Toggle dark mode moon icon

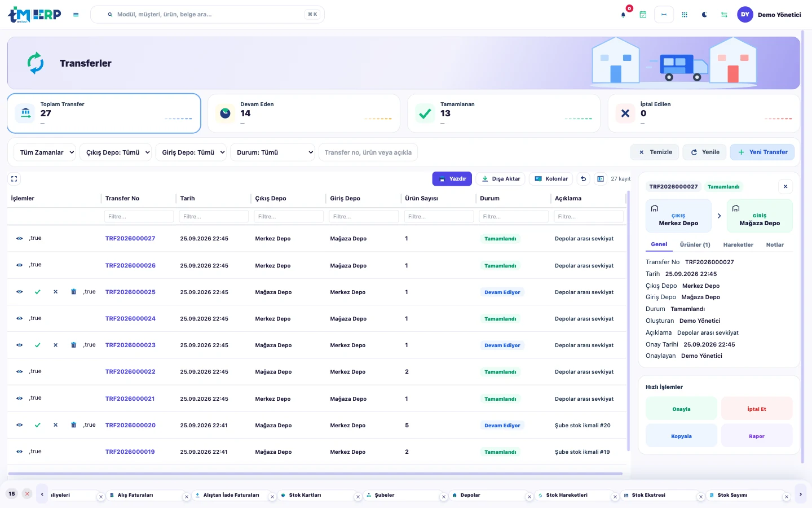click(704, 15)
